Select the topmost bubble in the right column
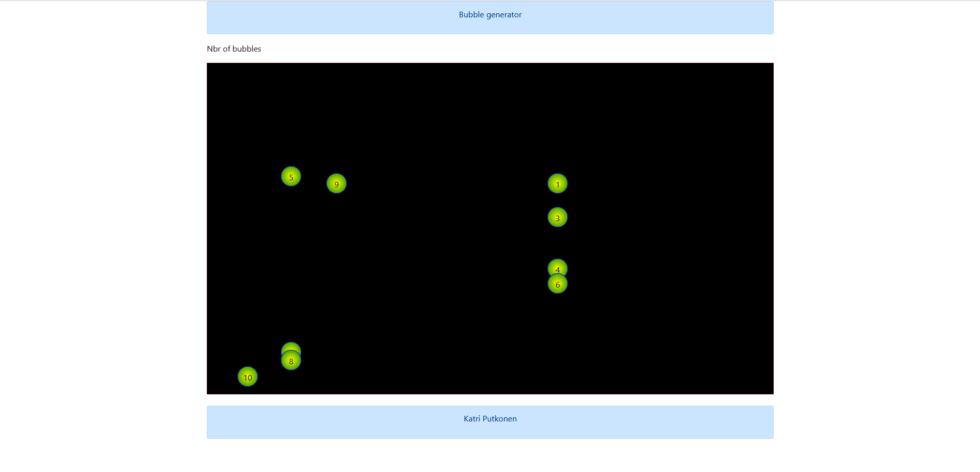The image size is (980, 472). click(x=557, y=183)
